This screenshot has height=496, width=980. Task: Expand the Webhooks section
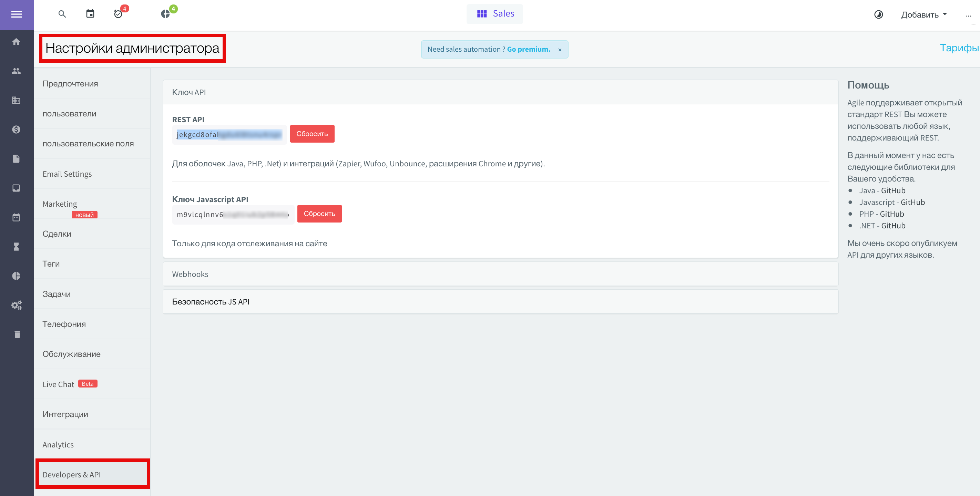coord(191,273)
